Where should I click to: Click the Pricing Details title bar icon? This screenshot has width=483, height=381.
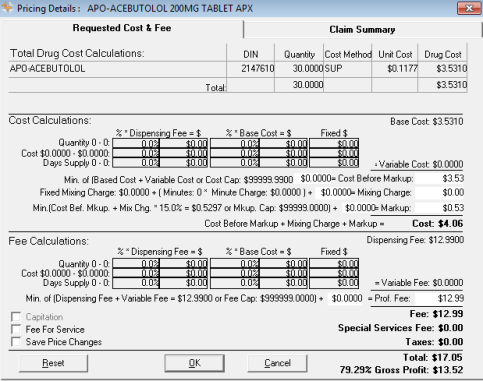tap(7, 7)
